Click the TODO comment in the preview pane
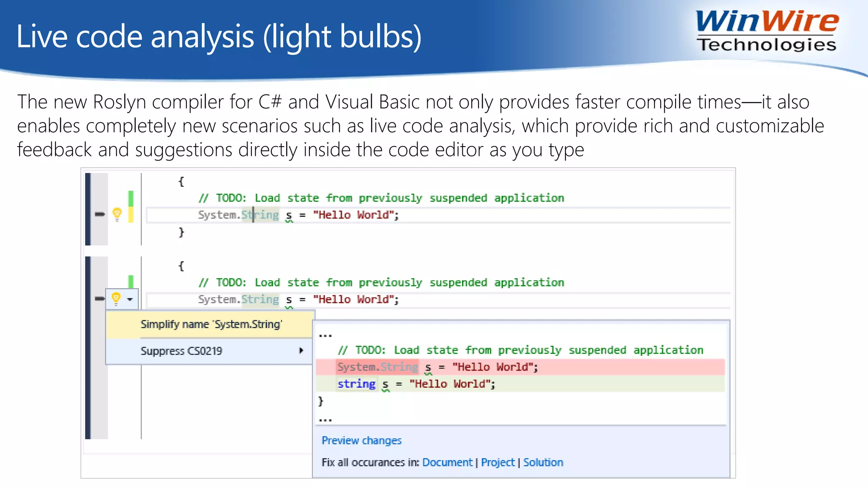Image resolution: width=868 pixels, height=488 pixels. [520, 350]
